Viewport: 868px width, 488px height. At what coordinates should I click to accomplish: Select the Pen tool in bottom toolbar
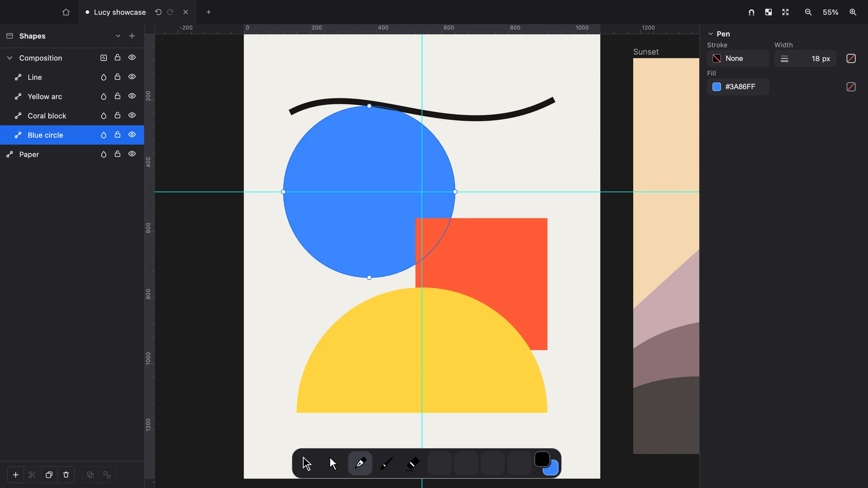click(360, 463)
